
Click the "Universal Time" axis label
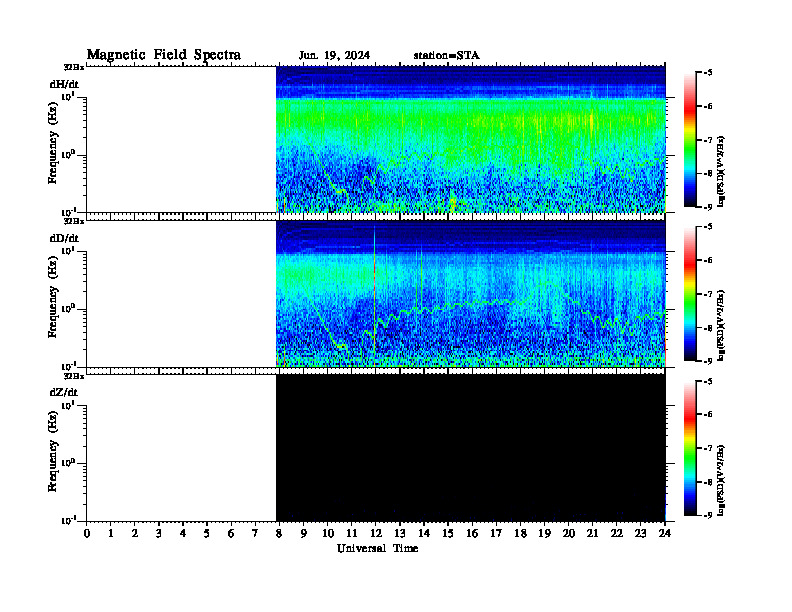tap(377, 548)
